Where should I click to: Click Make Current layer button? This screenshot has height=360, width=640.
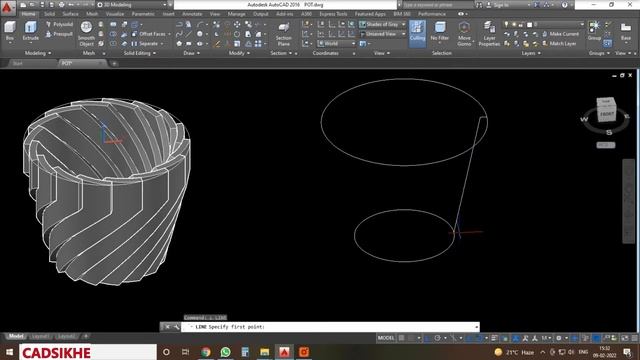pos(560,34)
